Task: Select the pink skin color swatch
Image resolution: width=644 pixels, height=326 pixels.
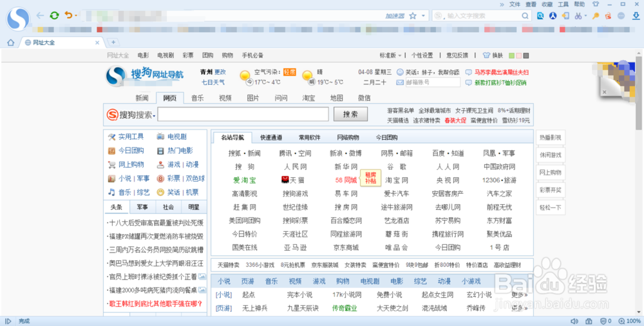Action: pyautogui.click(x=518, y=55)
